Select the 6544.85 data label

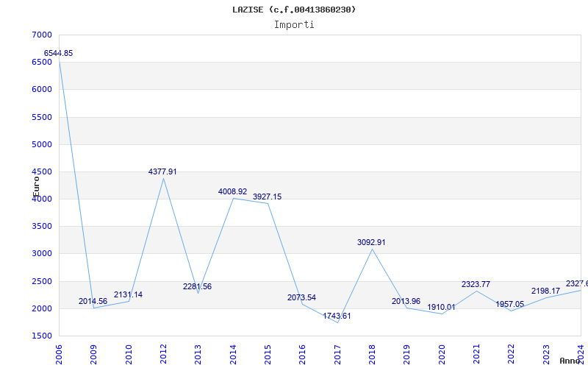tap(59, 53)
